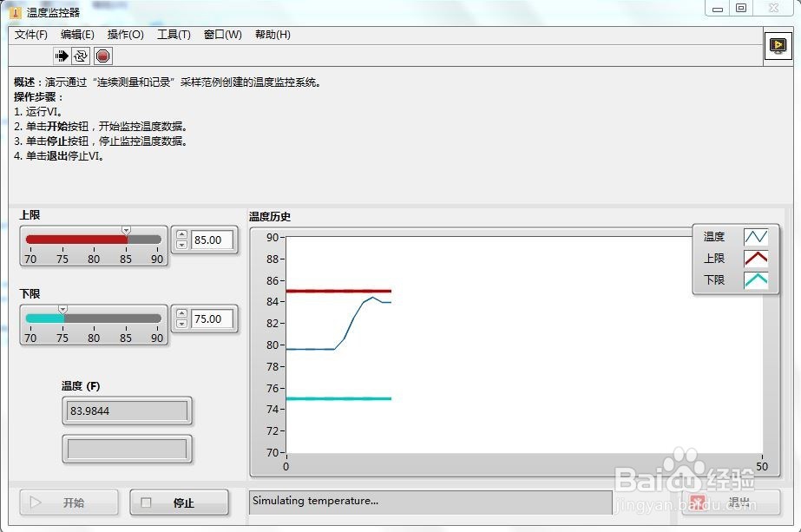Click the red Abort Execution icon
801x532 pixels.
point(102,56)
